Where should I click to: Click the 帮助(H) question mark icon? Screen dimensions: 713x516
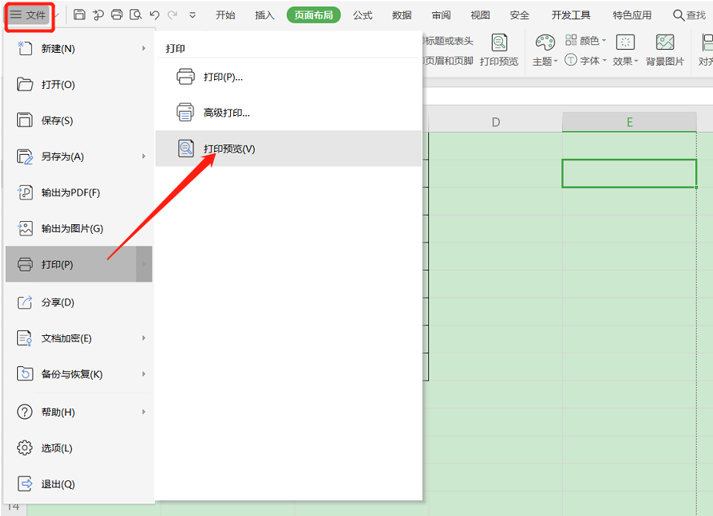click(25, 412)
